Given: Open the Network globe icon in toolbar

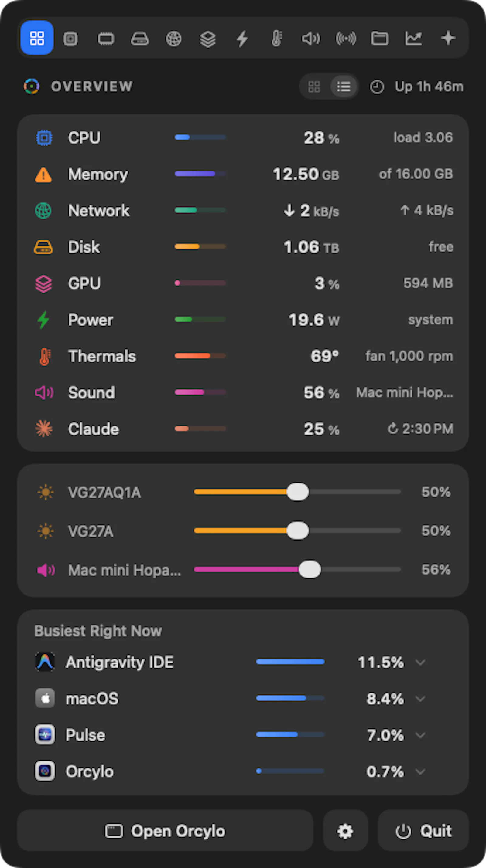Looking at the screenshot, I should coord(174,39).
